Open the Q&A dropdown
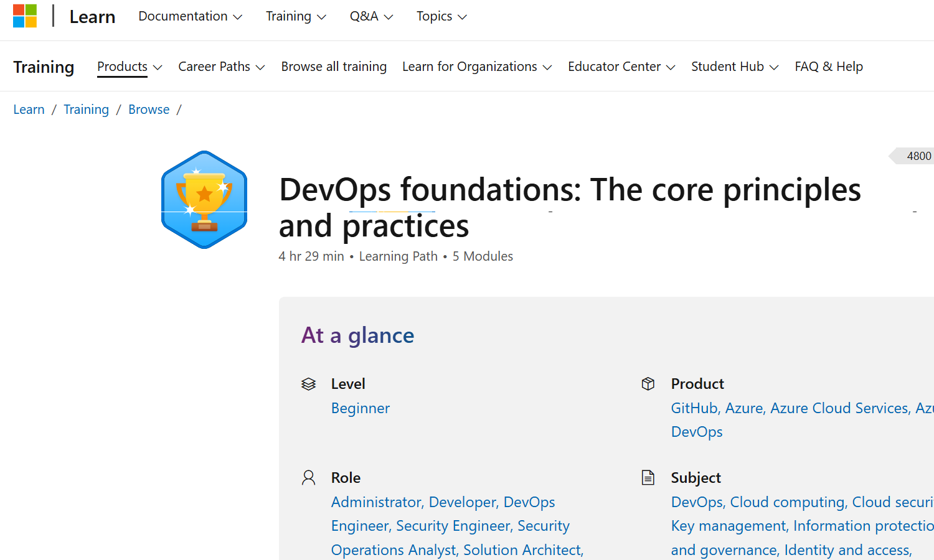This screenshot has height=560, width=934. 371,17
